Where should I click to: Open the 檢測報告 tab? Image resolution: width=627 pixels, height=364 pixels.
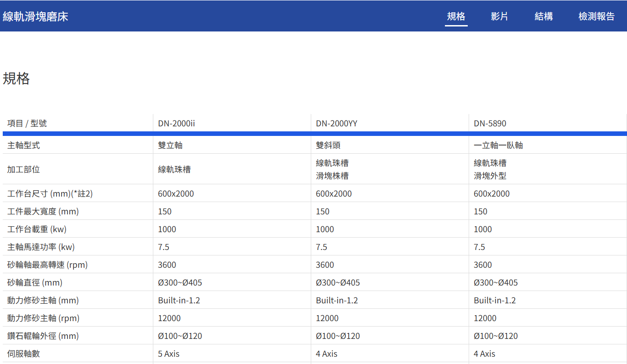596,16
